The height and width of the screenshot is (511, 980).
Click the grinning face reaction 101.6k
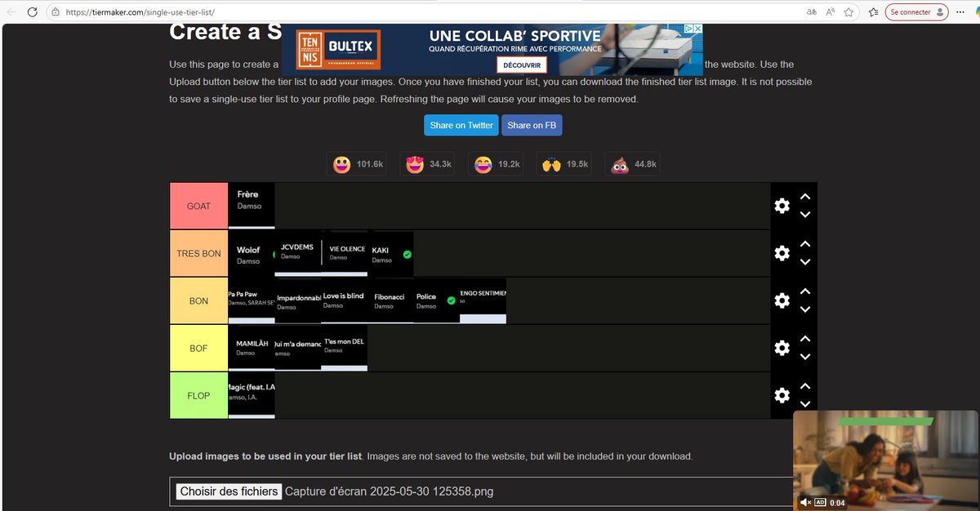[358, 164]
